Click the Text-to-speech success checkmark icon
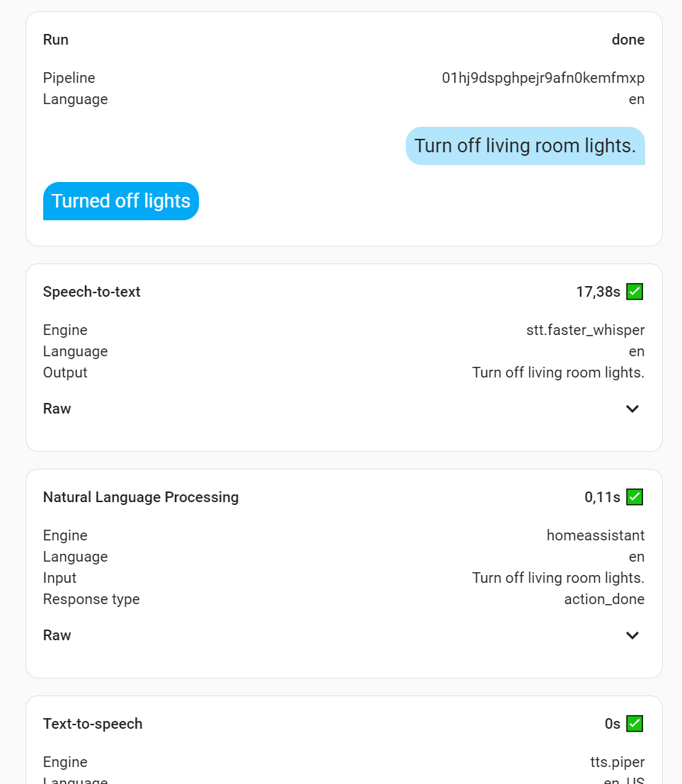This screenshot has width=682, height=784. click(635, 723)
